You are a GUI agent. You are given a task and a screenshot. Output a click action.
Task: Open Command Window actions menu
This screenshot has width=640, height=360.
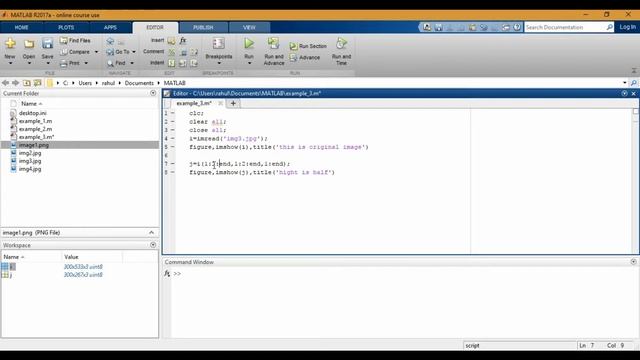[633, 262]
